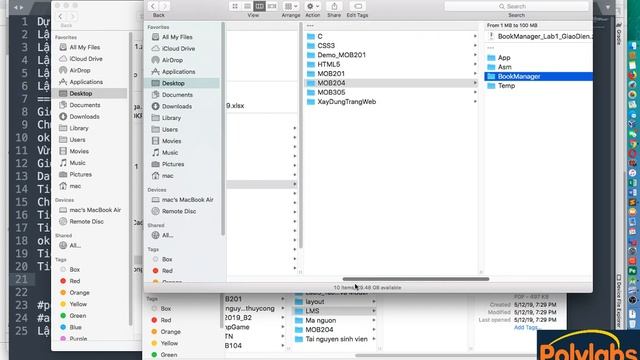Screen dimensions: 640x360
Task: Expand the XayDungTrangWeb folder arrow
Action: (475, 102)
